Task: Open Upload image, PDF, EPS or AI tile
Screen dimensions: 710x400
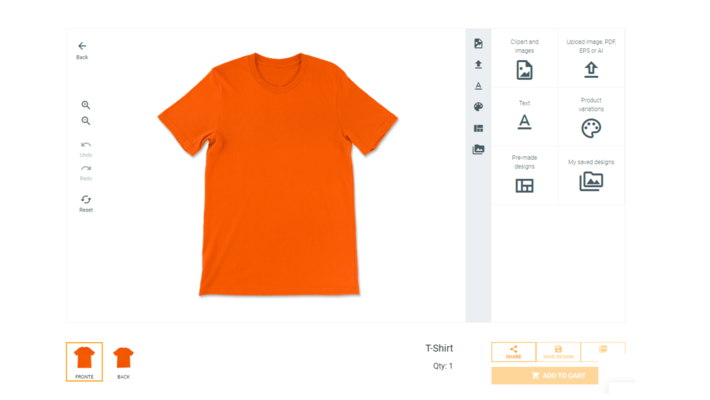Action: pyautogui.click(x=591, y=60)
